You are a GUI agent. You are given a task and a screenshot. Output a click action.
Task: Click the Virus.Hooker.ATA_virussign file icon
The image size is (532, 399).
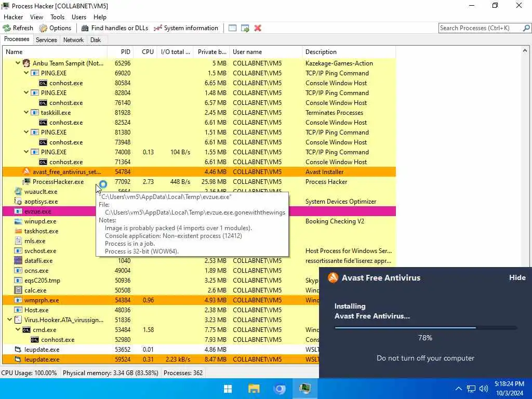(18, 320)
